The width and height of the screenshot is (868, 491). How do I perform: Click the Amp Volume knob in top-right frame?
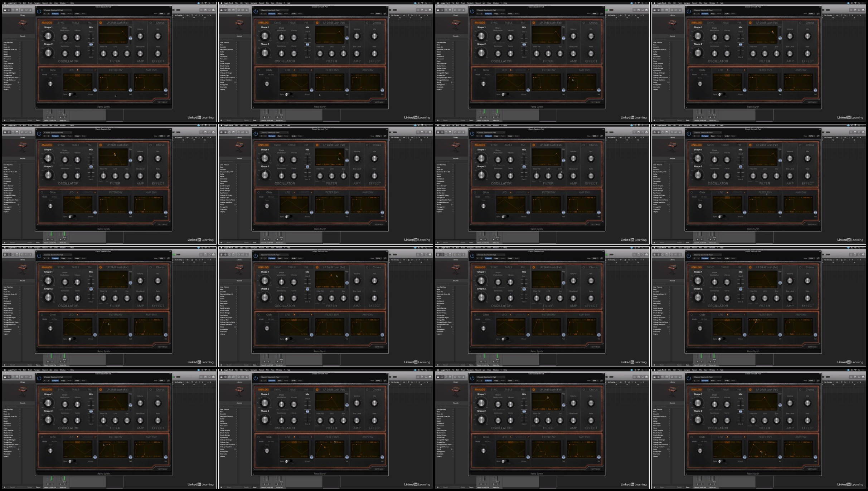tap(790, 36)
